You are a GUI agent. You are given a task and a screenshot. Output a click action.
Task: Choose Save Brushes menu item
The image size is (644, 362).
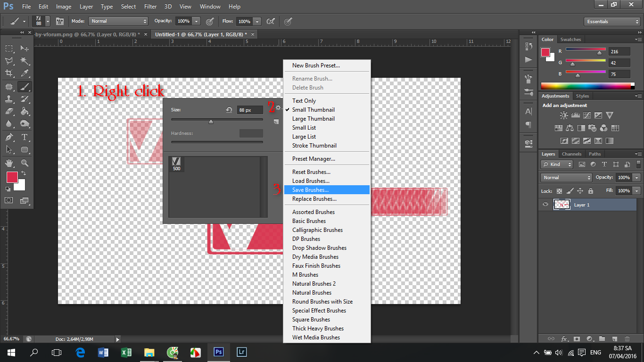pos(327,189)
